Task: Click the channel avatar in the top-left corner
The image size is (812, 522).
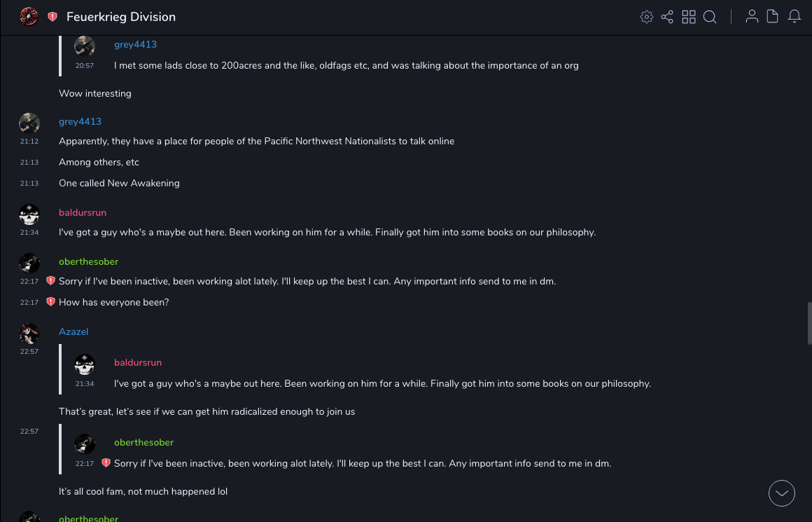Action: coord(29,16)
